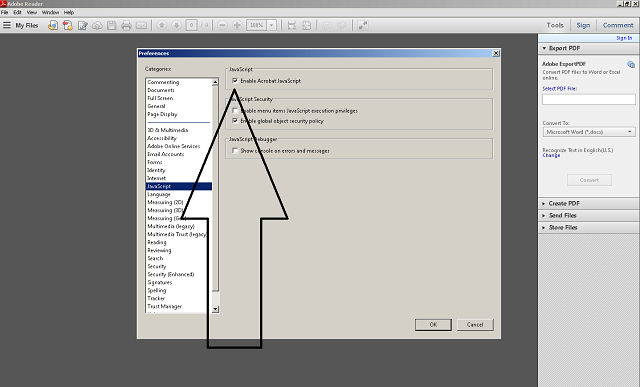
Task: Open the File menu
Action: 4,12
